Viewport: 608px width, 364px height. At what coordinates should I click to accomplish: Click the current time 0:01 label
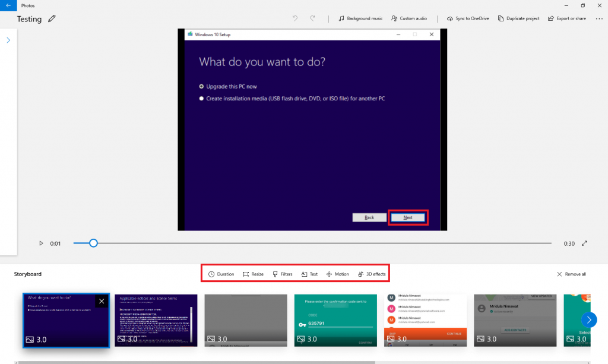point(55,243)
